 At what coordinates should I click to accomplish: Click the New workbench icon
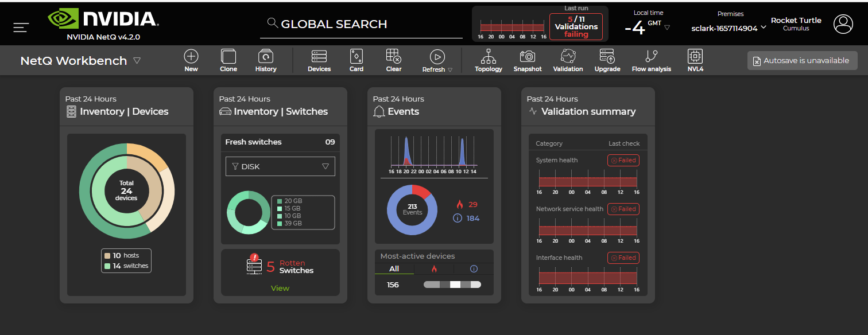tap(191, 57)
